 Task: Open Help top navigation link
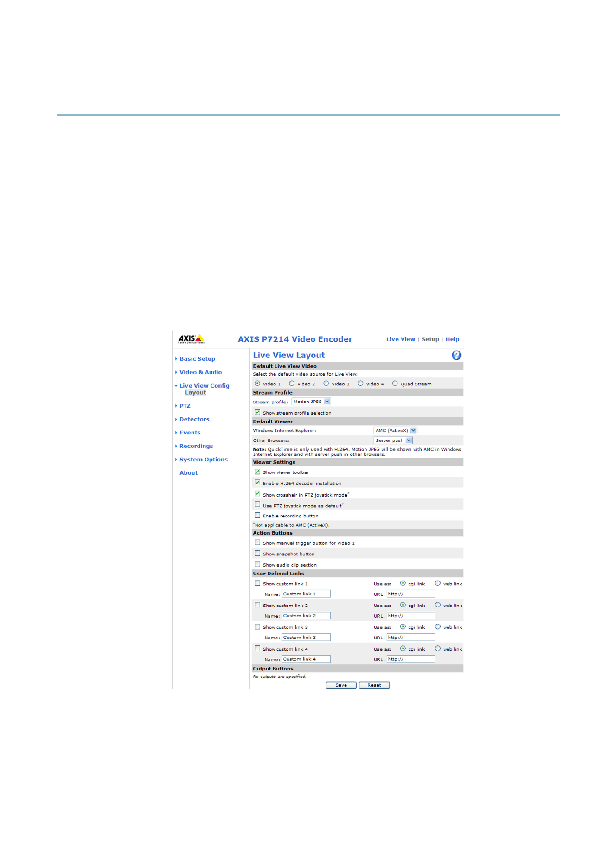point(452,339)
